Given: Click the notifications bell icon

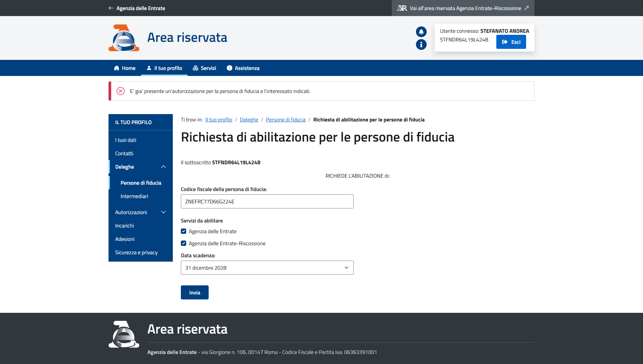Looking at the screenshot, I should [x=421, y=32].
